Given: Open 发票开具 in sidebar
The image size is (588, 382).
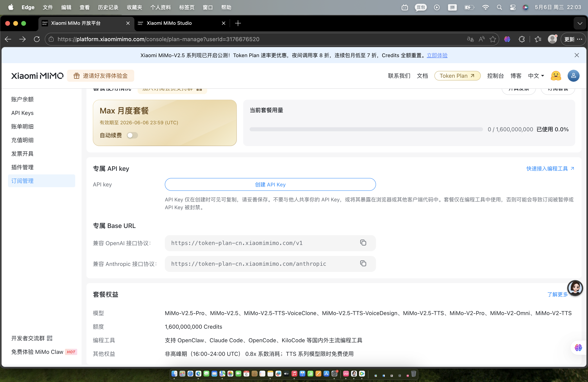Looking at the screenshot, I should point(42,153).
